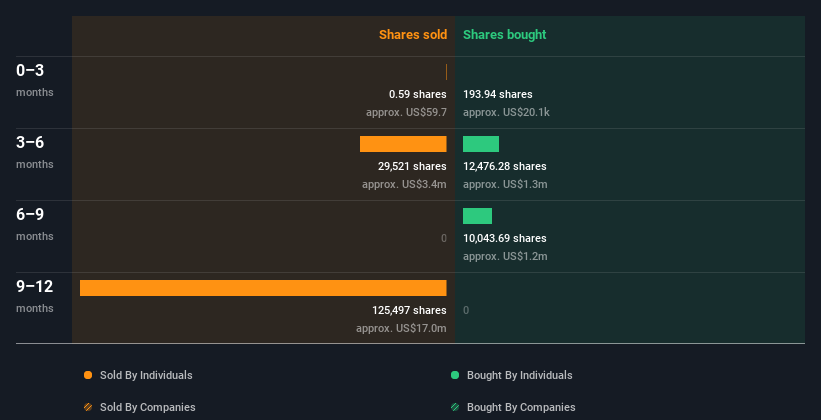This screenshot has width=821, height=420.
Task: Click the thin 0–3 months sold bar
Action: pos(446,72)
